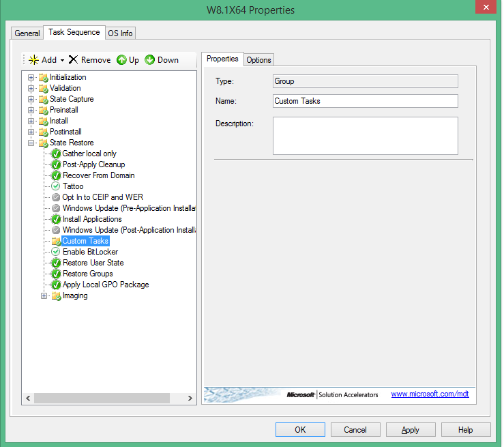Open the Add dropdown arrow

tap(62, 60)
